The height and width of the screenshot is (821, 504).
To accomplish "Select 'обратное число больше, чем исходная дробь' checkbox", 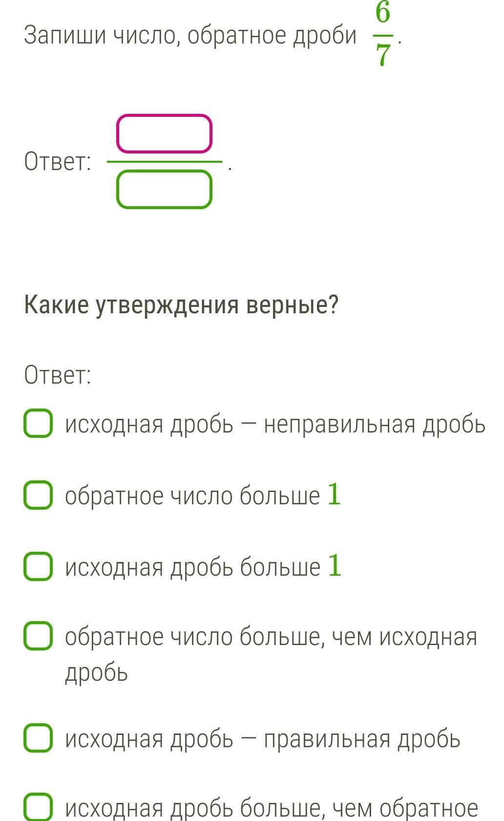I will (x=38, y=636).
